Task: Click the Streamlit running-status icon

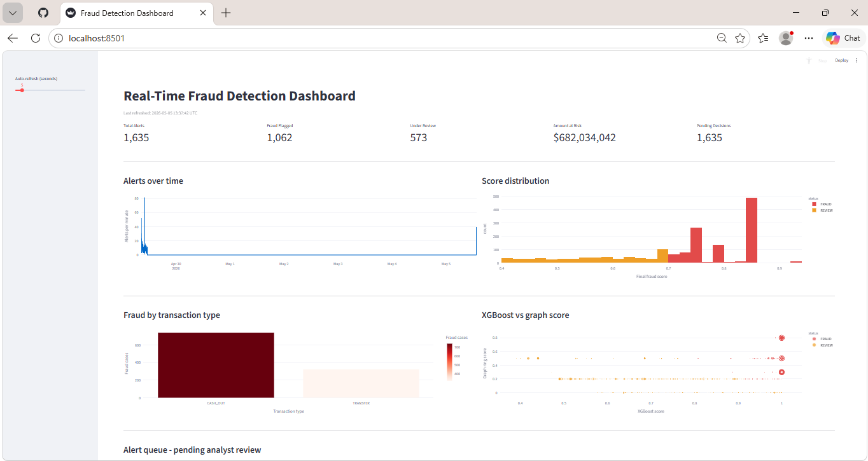Action: (x=809, y=60)
